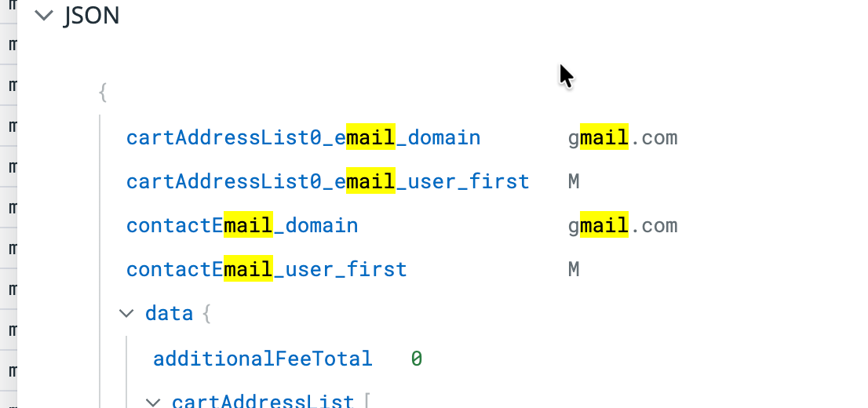This screenshot has width=868, height=408.
Task: Select the additionalFeeTotal key
Action: [x=262, y=359]
